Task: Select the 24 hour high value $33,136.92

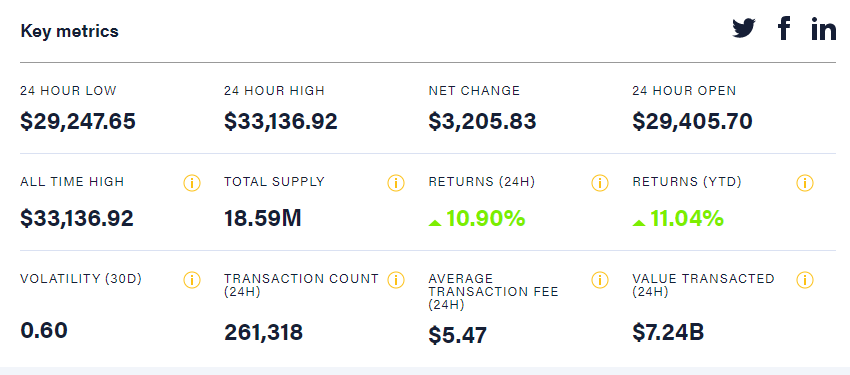Action: (x=281, y=121)
